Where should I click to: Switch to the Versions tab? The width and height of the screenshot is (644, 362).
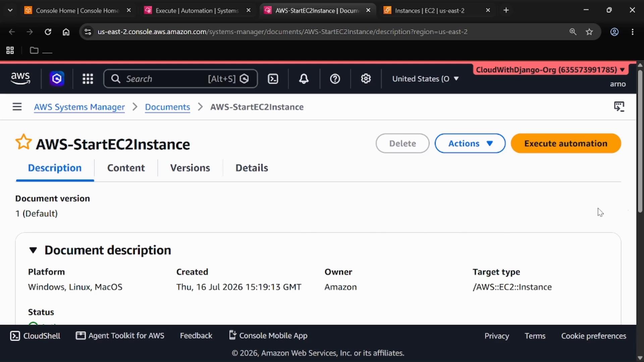(190, 168)
